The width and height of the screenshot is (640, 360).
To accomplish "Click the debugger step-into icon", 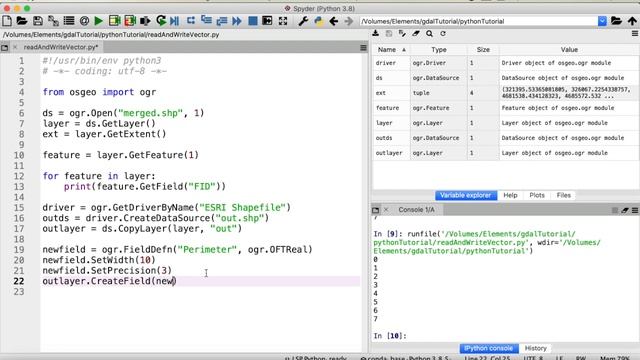I will pos(206,21).
